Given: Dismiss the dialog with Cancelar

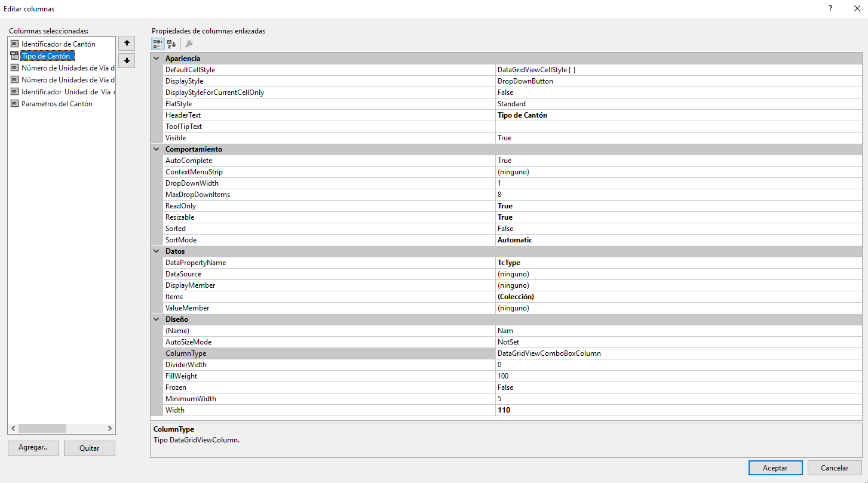Looking at the screenshot, I should click(x=835, y=467).
